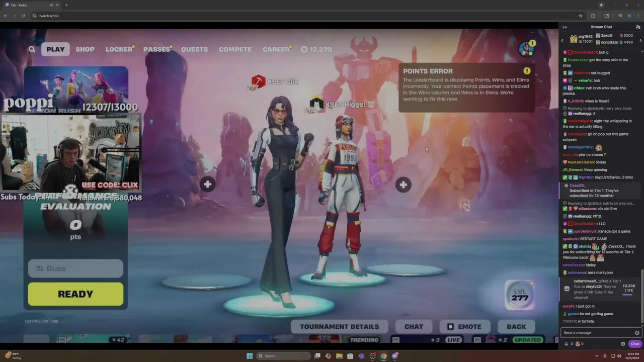Open the Gemini sparkle icon in title bar
Screen dimensions: 644x362
[x=601, y=5]
